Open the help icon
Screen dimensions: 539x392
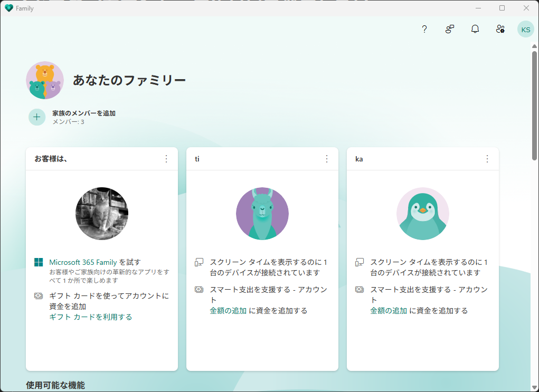424,29
